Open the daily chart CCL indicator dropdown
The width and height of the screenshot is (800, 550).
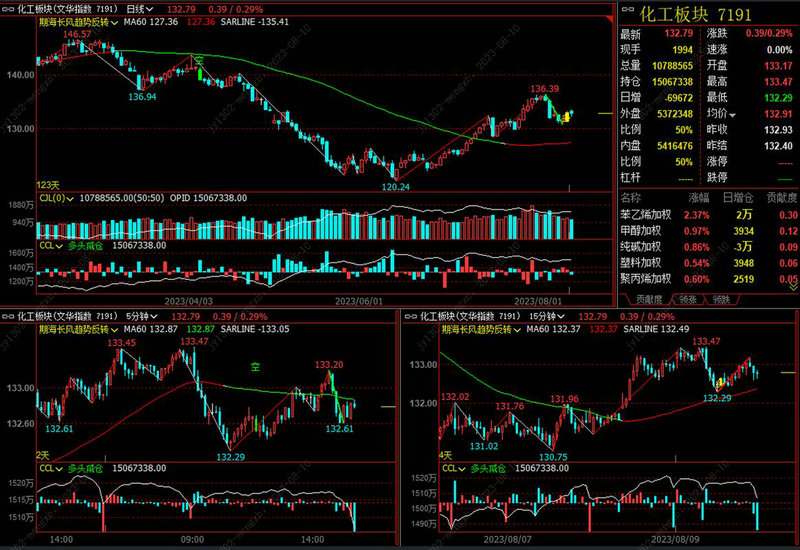coord(60,244)
